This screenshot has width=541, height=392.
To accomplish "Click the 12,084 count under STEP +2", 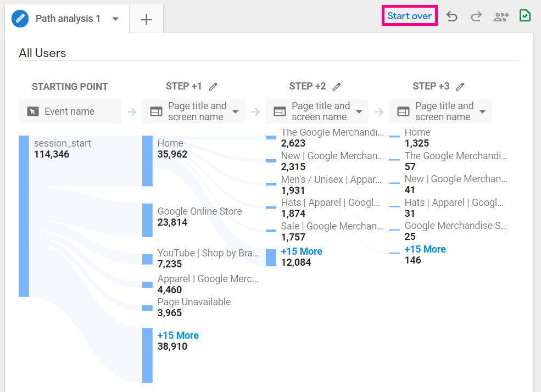I will [295, 262].
